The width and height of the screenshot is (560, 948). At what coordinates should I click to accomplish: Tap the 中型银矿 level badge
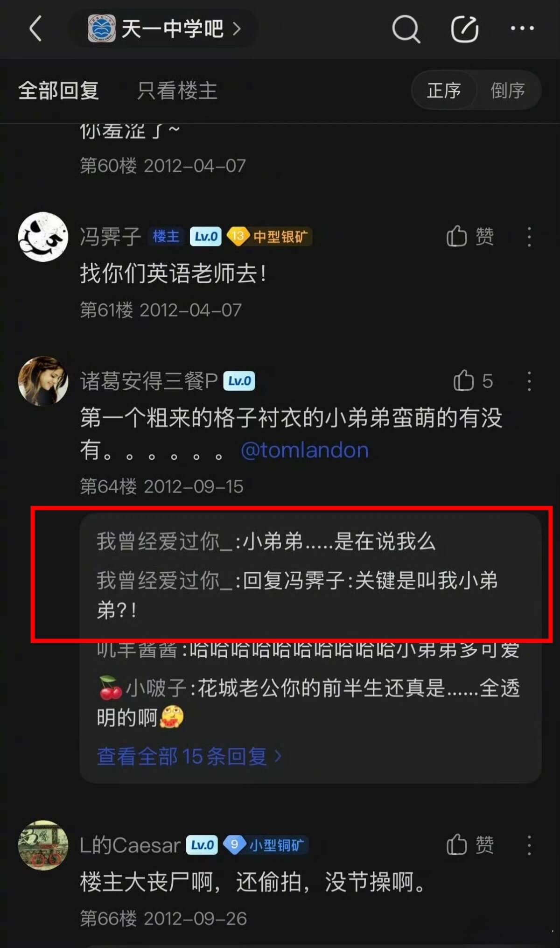269,237
